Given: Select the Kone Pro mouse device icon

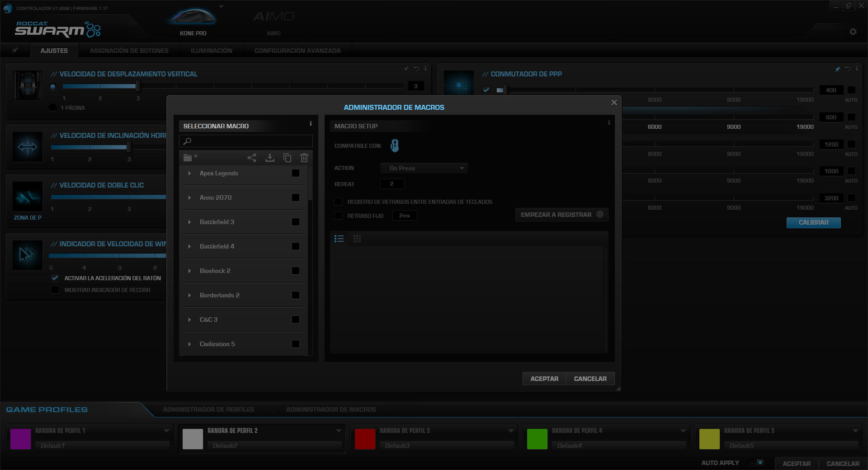Looking at the screenshot, I should 193,17.
